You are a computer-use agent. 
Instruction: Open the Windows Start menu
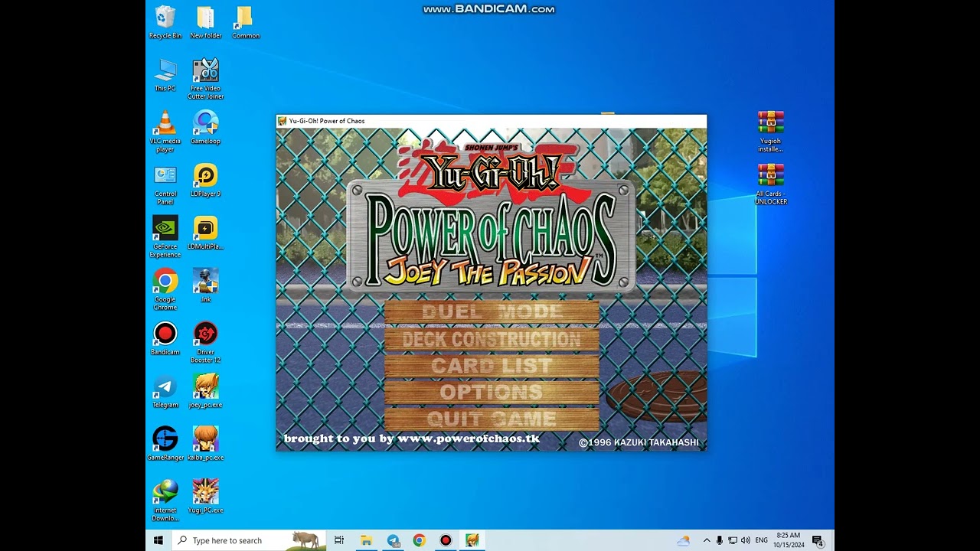[158, 540]
